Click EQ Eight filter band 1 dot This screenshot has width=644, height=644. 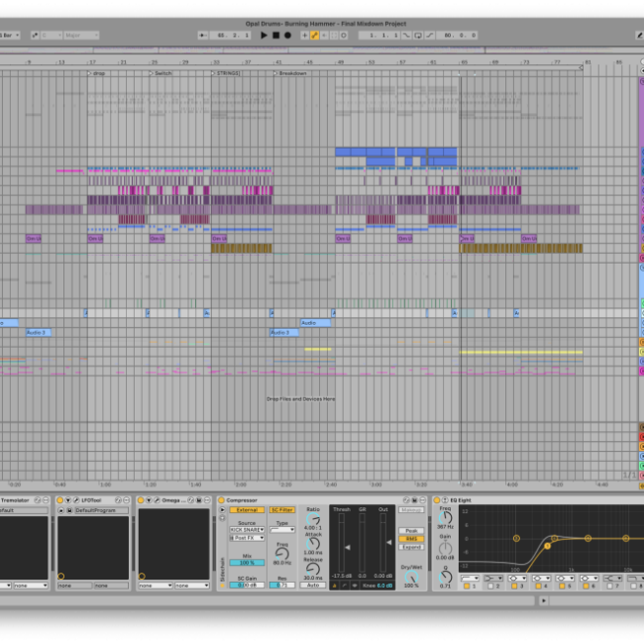(x=548, y=546)
